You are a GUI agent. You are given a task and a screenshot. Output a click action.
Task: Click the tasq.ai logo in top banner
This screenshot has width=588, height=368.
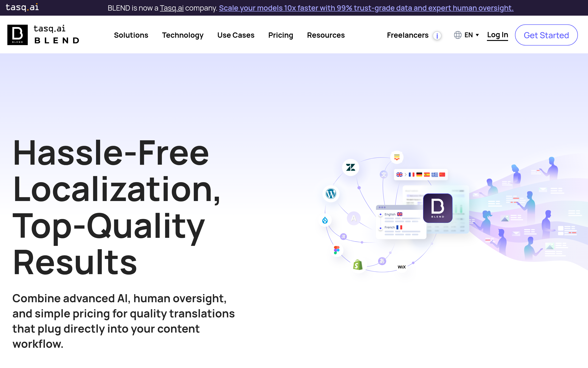click(22, 7)
